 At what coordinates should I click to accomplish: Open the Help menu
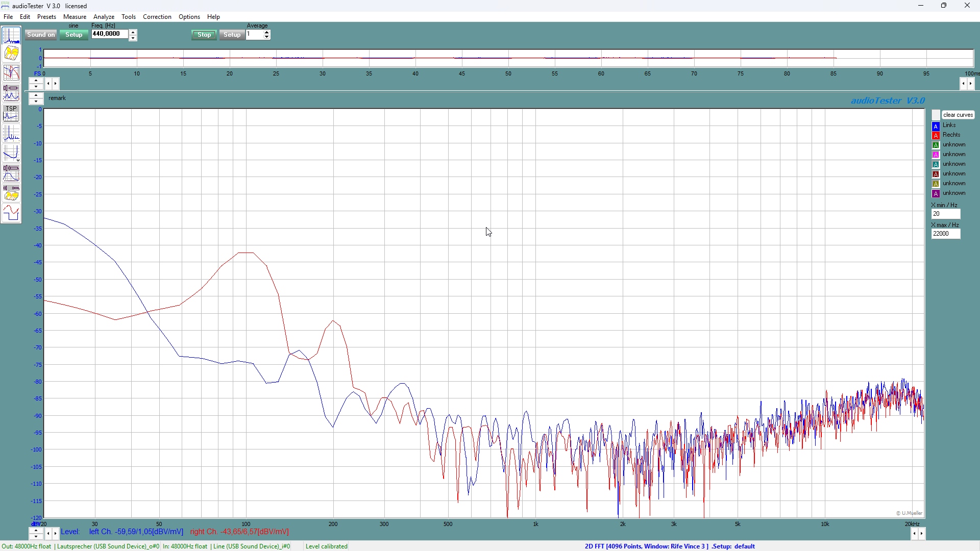(214, 17)
